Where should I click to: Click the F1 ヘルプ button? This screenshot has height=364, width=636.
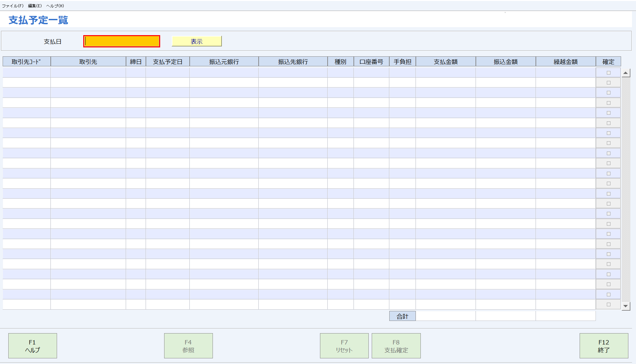click(x=32, y=345)
